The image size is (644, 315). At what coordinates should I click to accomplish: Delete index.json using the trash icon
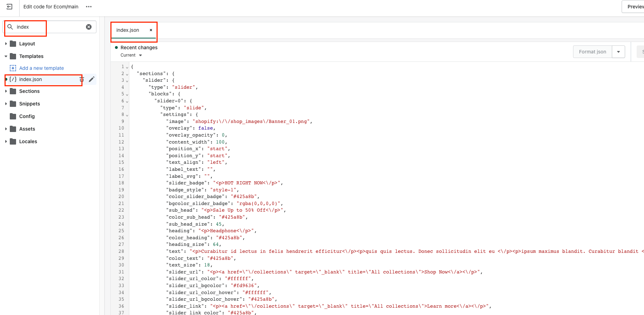click(81, 79)
